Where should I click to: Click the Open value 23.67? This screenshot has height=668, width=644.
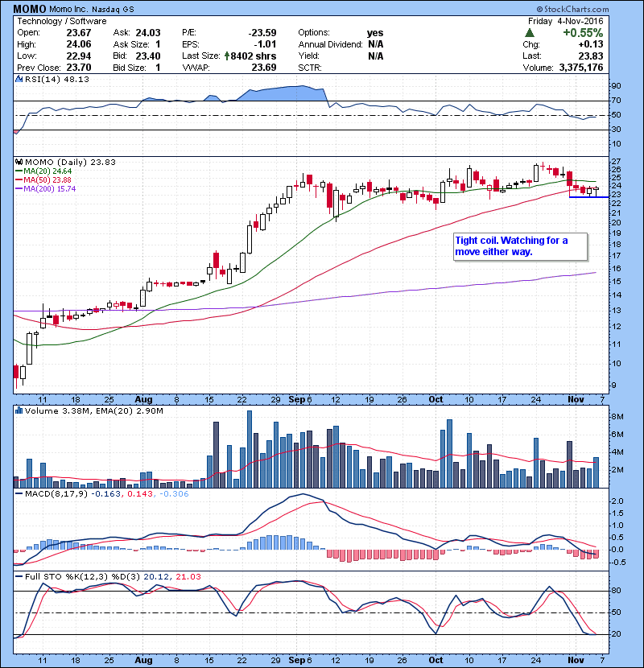[79, 33]
